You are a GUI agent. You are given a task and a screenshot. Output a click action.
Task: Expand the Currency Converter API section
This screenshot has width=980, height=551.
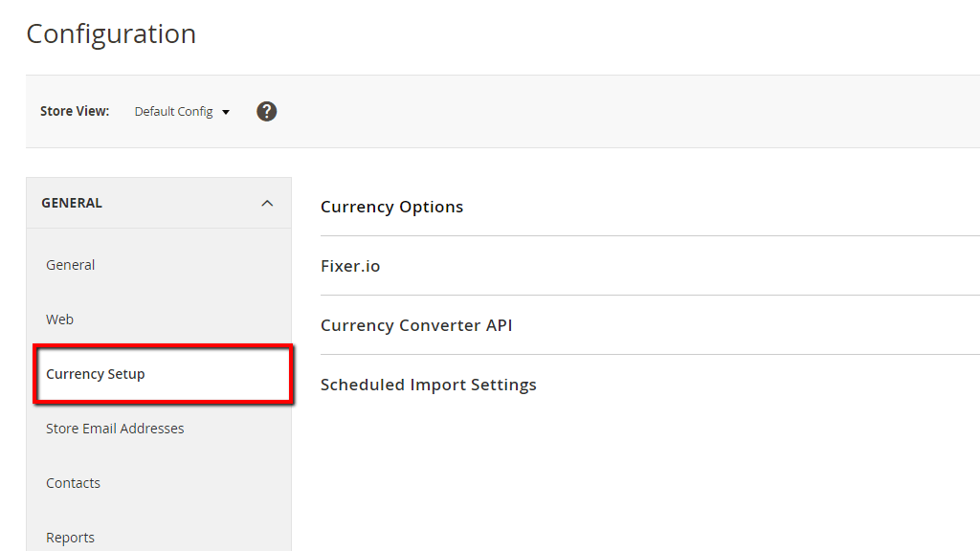click(416, 325)
